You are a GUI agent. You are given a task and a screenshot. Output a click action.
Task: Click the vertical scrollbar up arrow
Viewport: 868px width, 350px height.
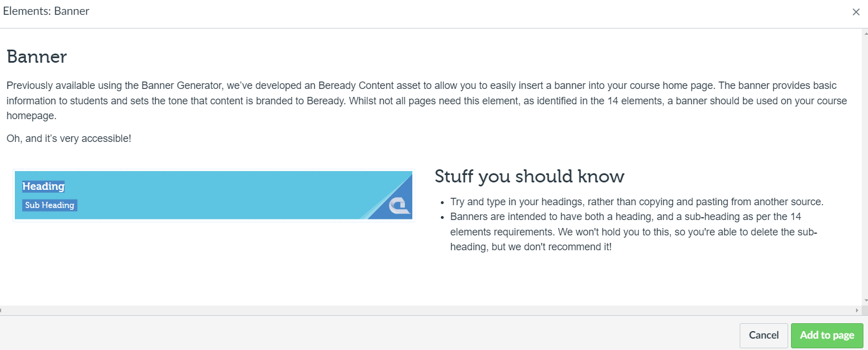(865, 34)
